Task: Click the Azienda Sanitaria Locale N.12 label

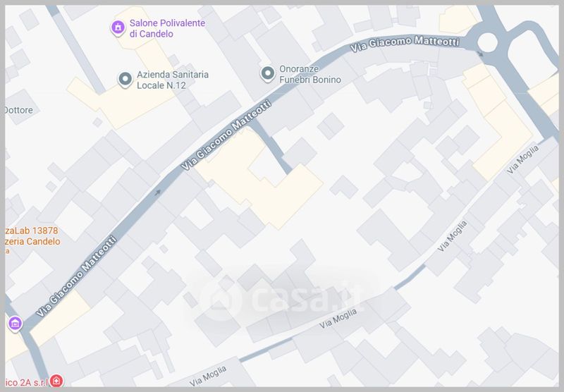Action: 172,80
